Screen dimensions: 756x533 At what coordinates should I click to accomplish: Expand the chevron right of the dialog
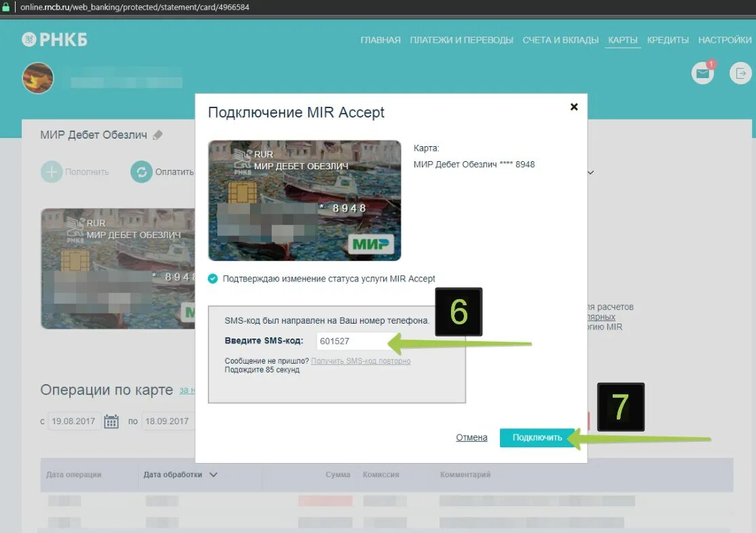[x=591, y=172]
